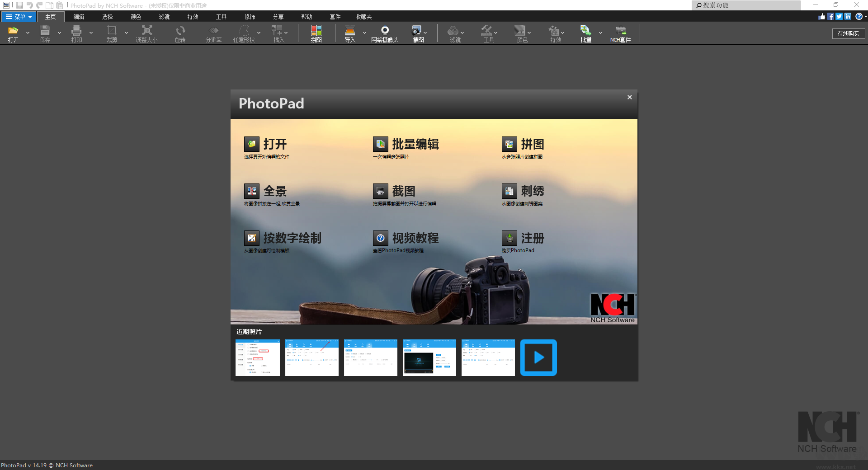Click the thumbs-up like icon
Screen dimensions: 868x470
pyautogui.click(x=822, y=16)
